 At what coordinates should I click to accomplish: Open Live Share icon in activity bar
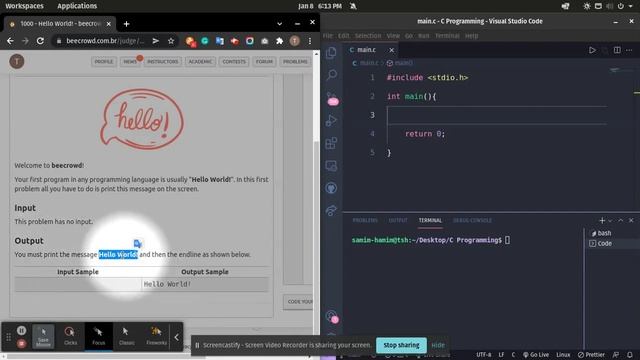[x=331, y=210]
